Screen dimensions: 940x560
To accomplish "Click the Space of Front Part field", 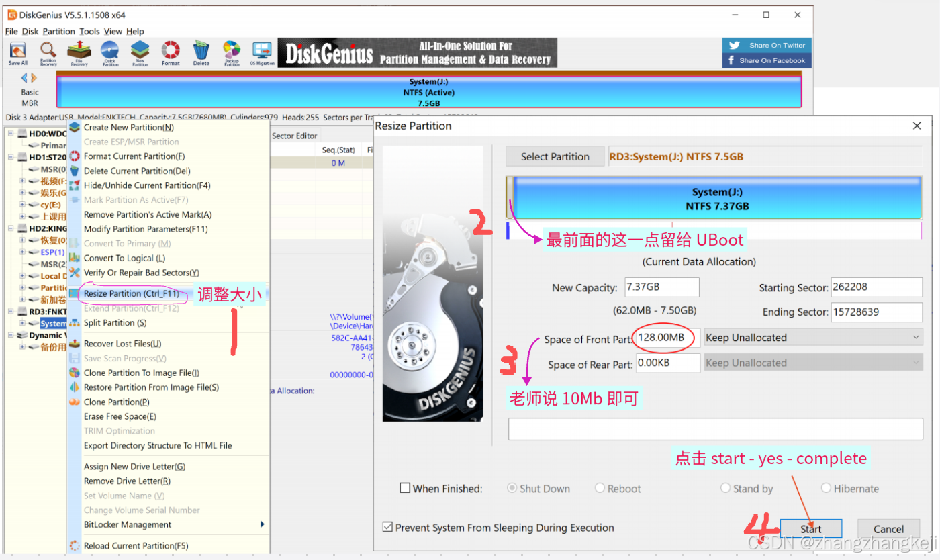I will [x=667, y=338].
